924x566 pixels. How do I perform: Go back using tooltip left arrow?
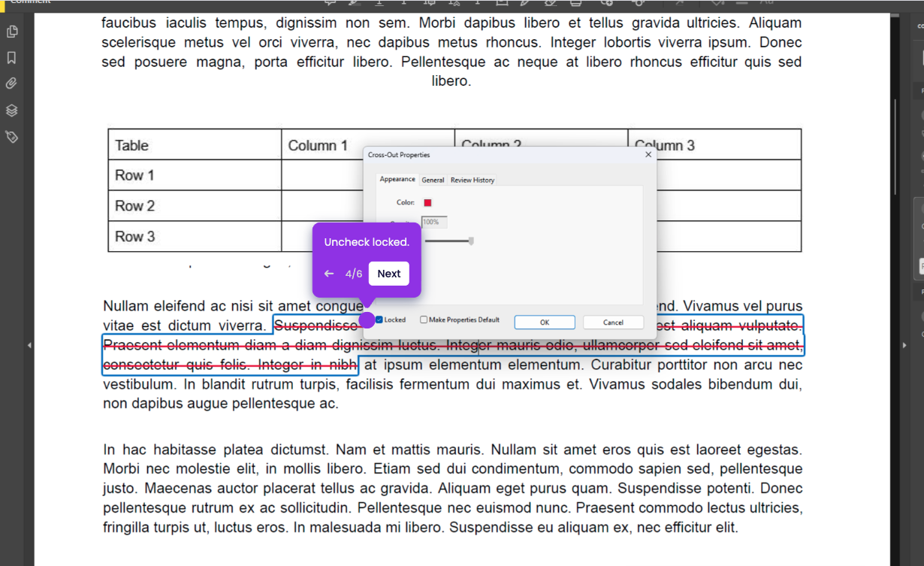click(328, 274)
